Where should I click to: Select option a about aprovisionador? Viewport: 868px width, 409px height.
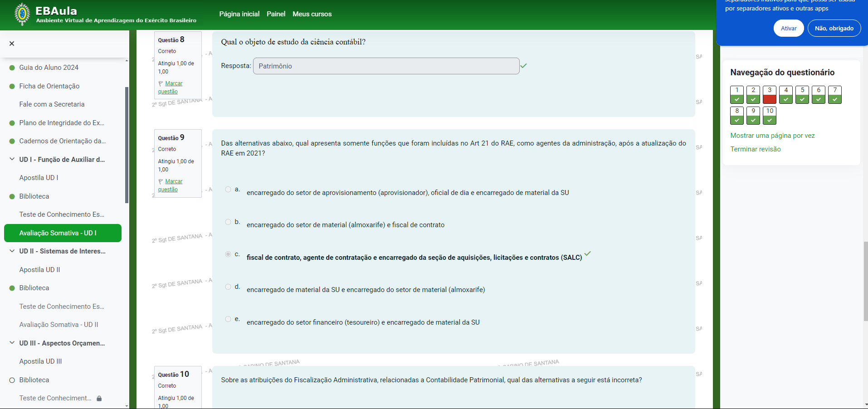228,190
